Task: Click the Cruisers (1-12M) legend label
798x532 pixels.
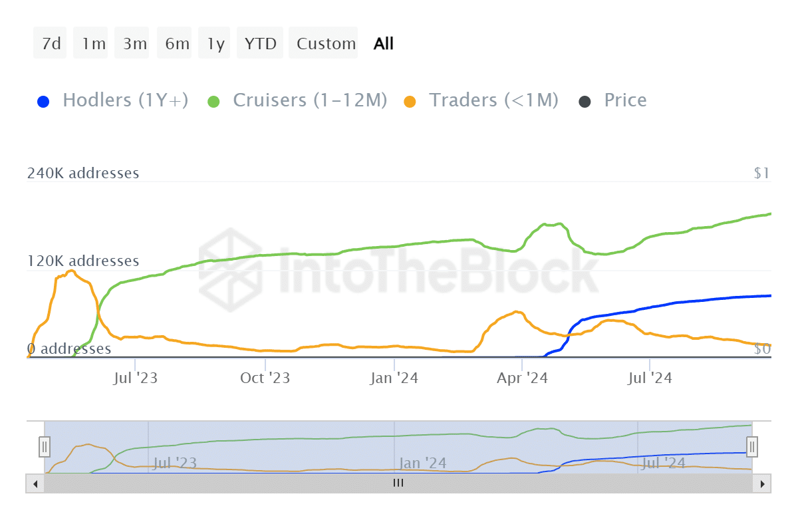Action: pos(310,100)
